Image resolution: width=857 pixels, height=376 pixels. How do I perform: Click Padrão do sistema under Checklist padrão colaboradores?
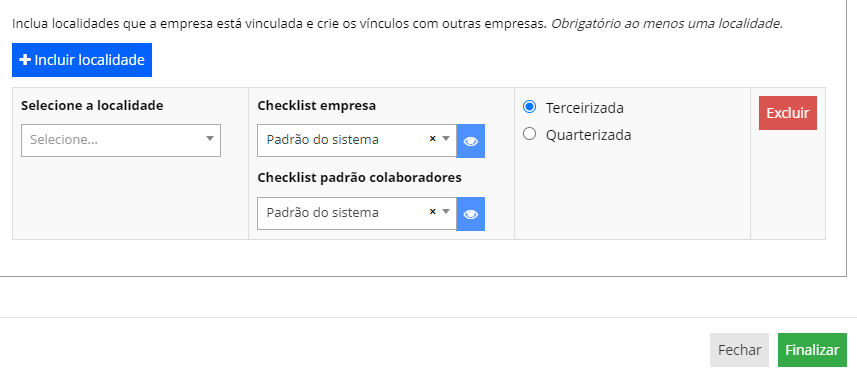(x=322, y=212)
